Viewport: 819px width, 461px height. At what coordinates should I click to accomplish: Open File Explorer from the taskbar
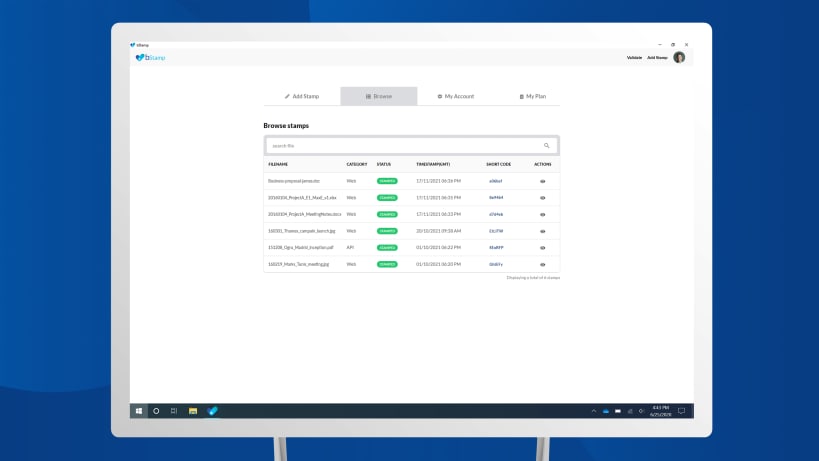click(x=193, y=411)
